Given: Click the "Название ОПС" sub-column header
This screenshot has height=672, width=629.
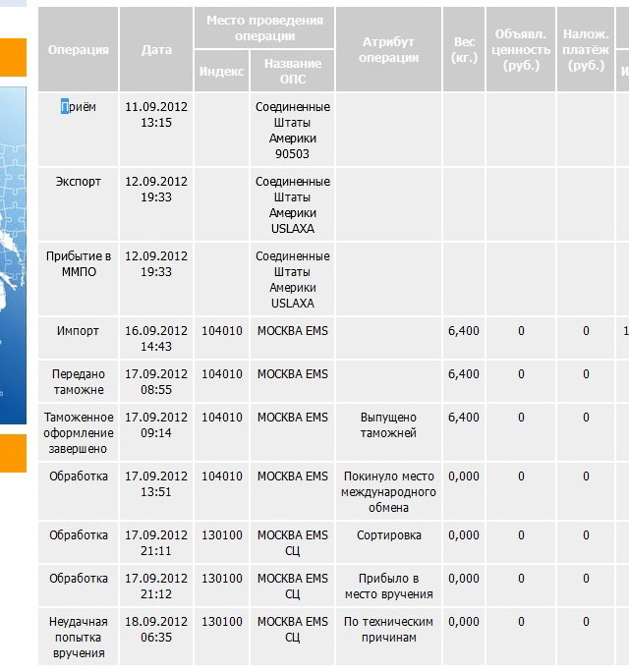Looking at the screenshot, I should (x=293, y=72).
